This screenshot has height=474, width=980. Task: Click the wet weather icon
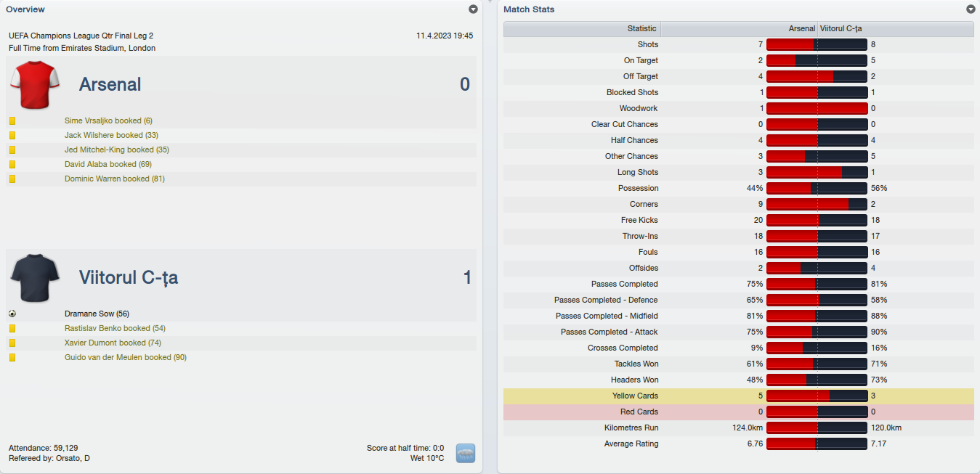click(x=465, y=454)
